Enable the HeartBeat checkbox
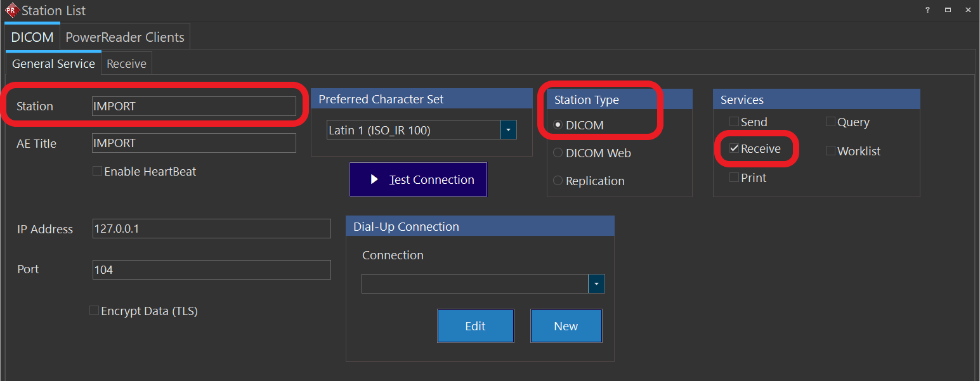The width and height of the screenshot is (980, 381). click(x=98, y=171)
